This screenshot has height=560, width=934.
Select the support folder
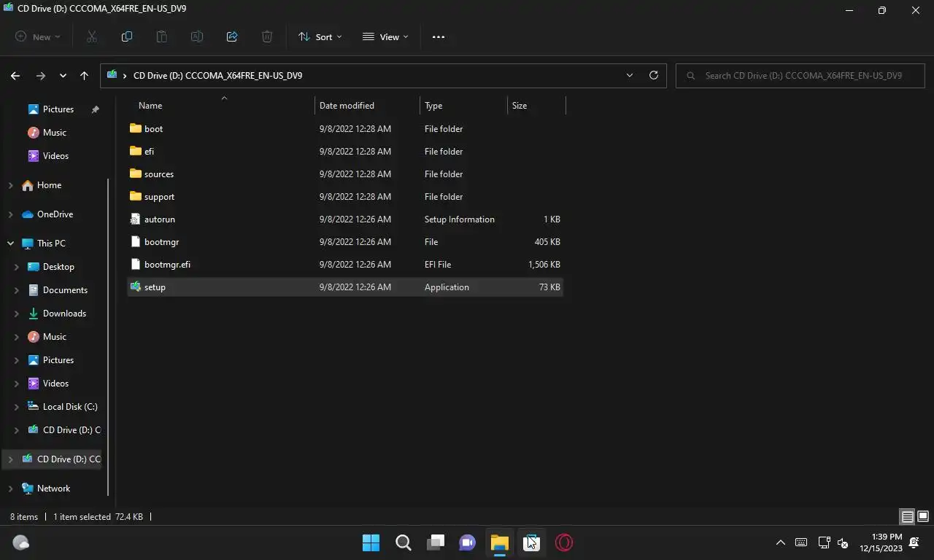click(344, 196)
